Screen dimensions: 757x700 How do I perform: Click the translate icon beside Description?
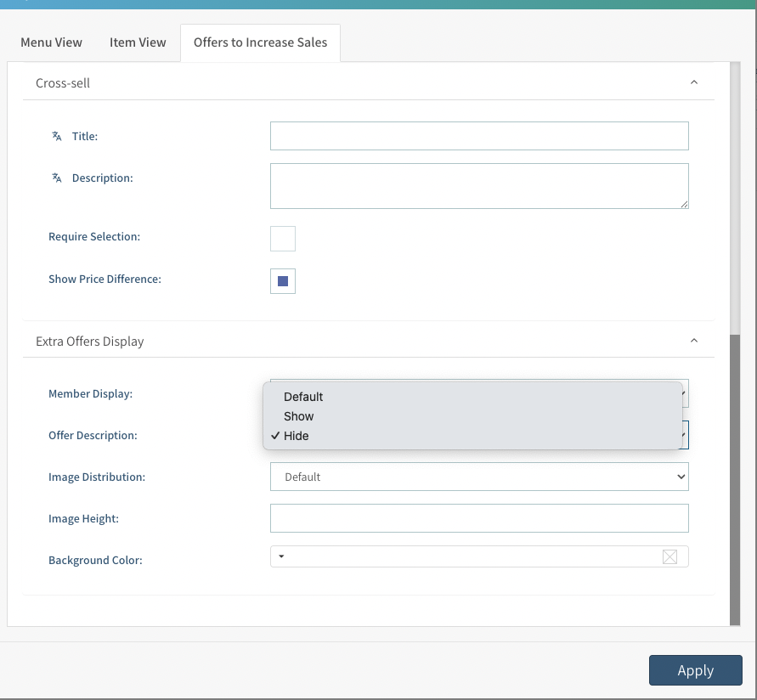(x=57, y=178)
